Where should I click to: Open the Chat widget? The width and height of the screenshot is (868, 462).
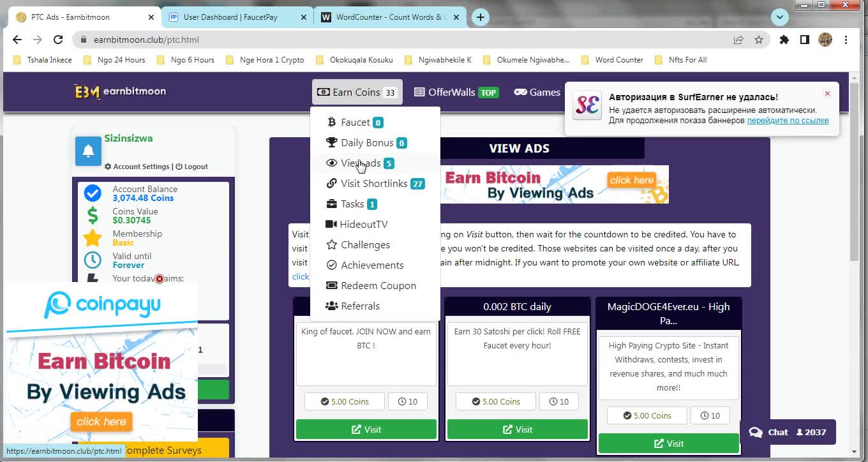(788, 432)
